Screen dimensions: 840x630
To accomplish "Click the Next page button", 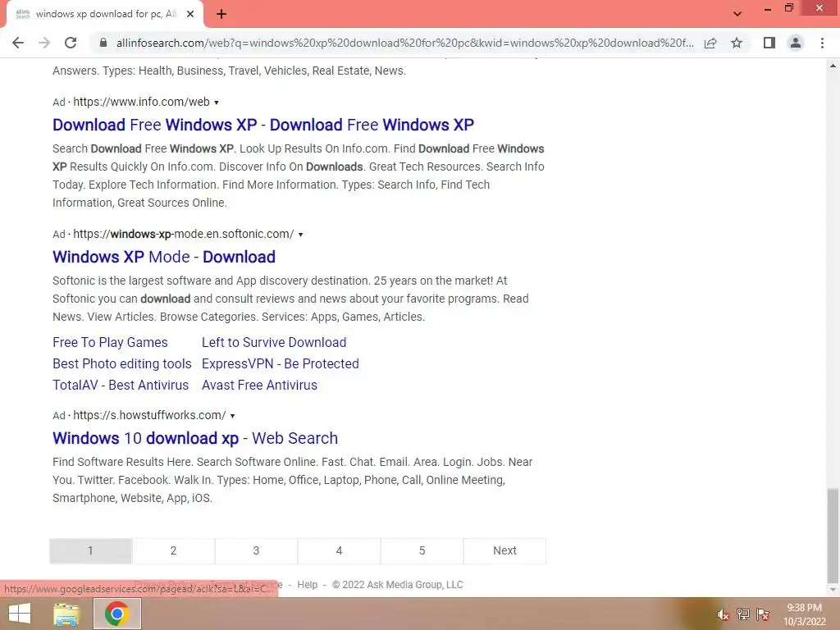I will [504, 550].
